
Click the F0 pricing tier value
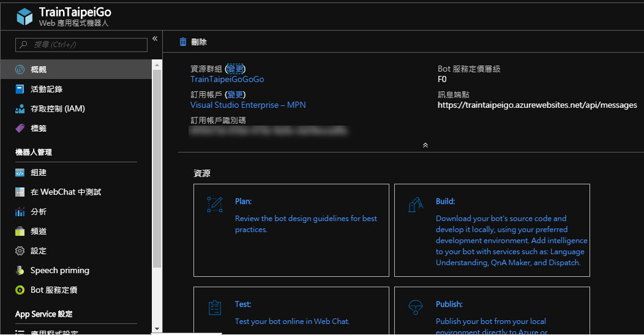[442, 80]
